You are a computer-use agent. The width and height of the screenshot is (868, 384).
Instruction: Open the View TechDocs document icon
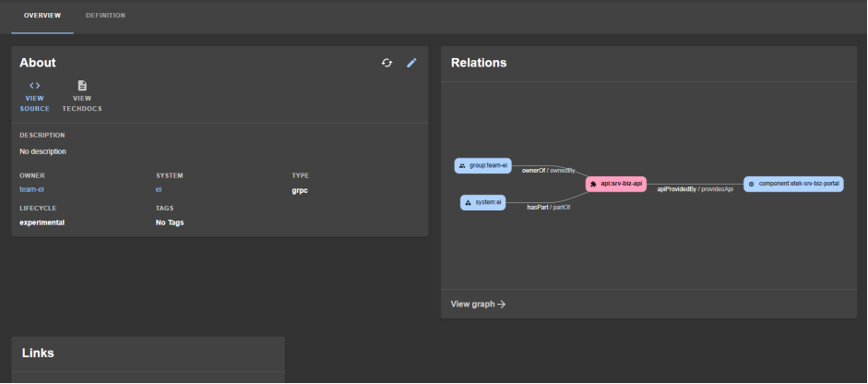(x=82, y=86)
